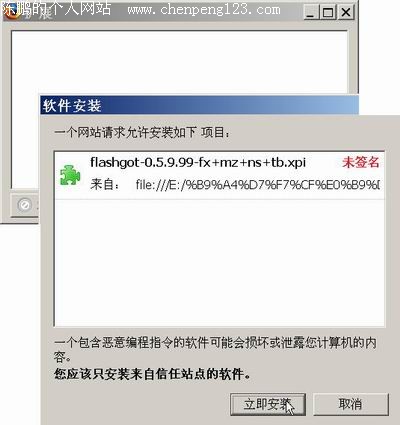Minimize the background extensions window

[x=311, y=13]
